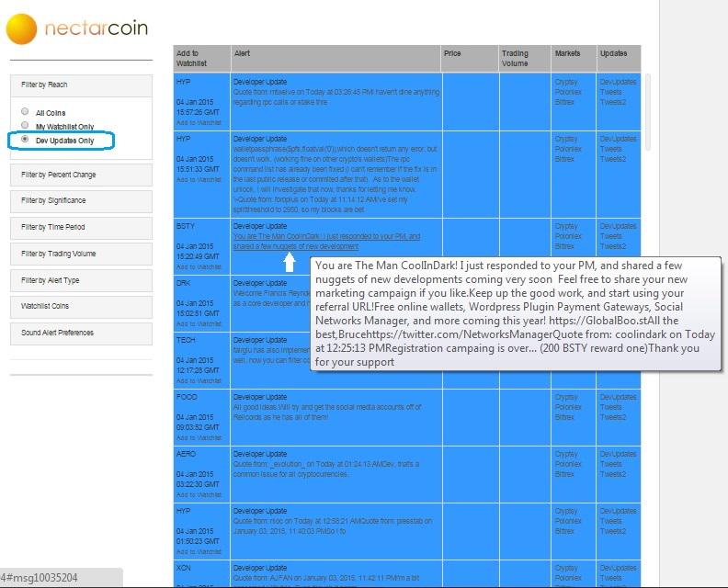Open Bittrex market for HYP 15:57:26 row
728x588 pixels.
point(564,102)
